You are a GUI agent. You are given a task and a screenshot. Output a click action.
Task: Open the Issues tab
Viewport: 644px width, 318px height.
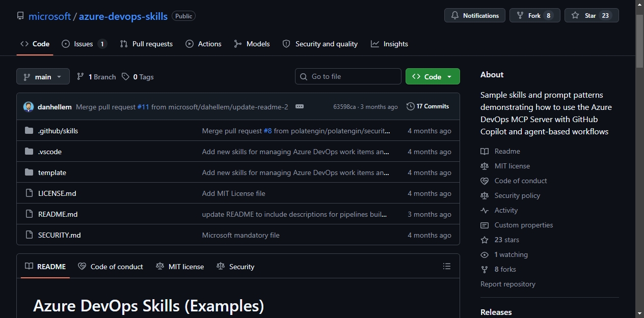(x=84, y=44)
